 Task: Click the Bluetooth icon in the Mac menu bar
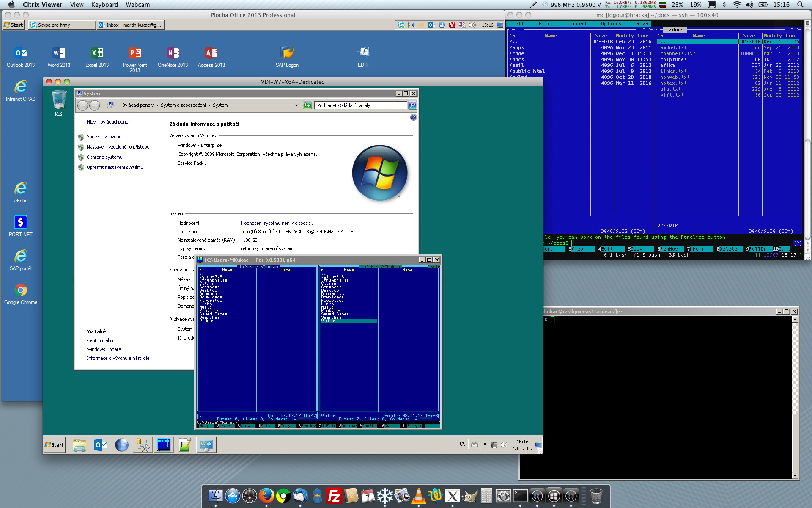coord(724,5)
